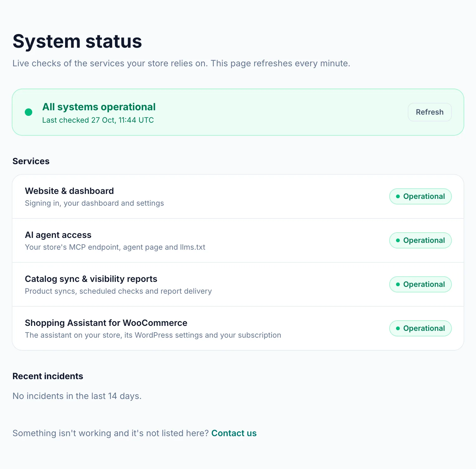Click the green dot beside All systems operational
The width and height of the screenshot is (476, 469).
click(29, 112)
